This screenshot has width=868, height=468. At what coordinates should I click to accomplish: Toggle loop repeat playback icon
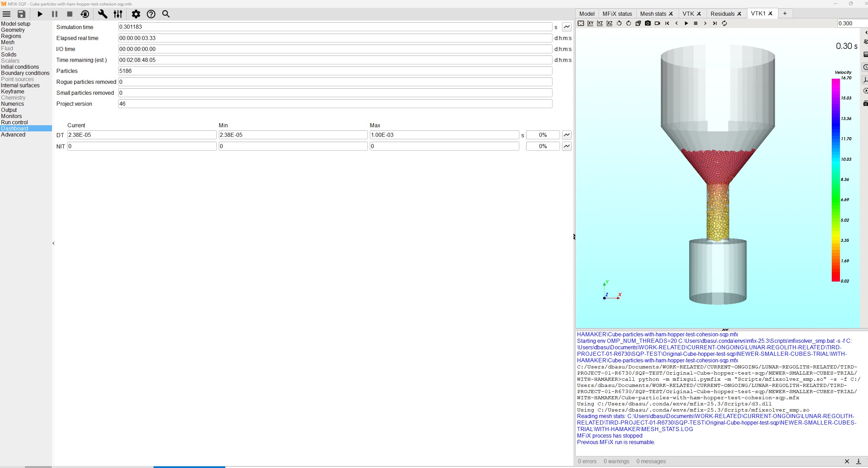[724, 23]
